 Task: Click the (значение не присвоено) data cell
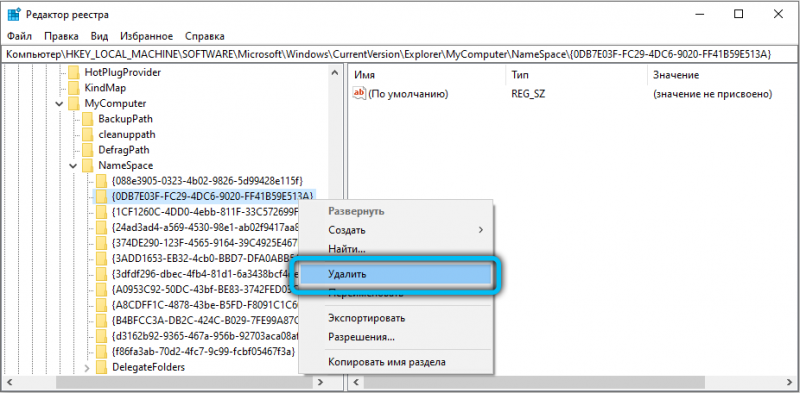713,94
